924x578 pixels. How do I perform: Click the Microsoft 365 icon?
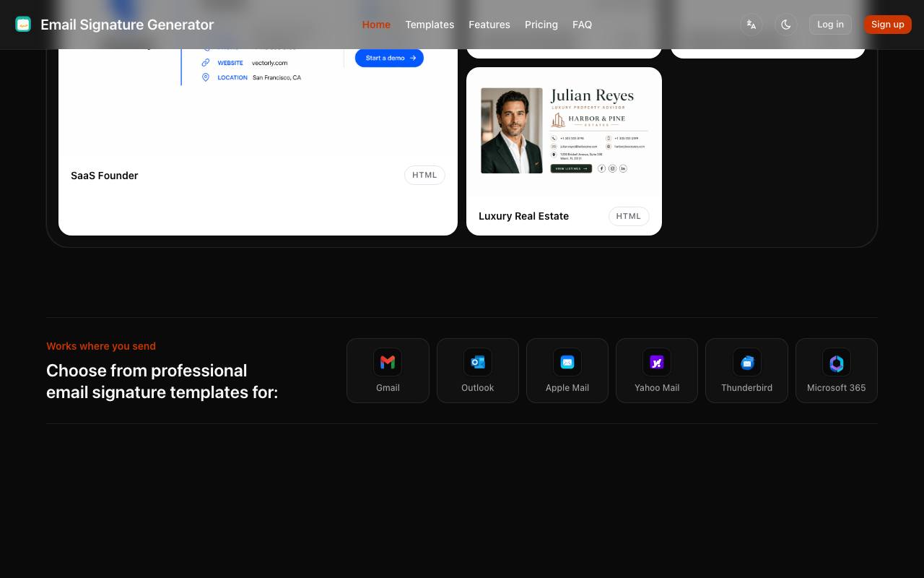click(x=837, y=362)
